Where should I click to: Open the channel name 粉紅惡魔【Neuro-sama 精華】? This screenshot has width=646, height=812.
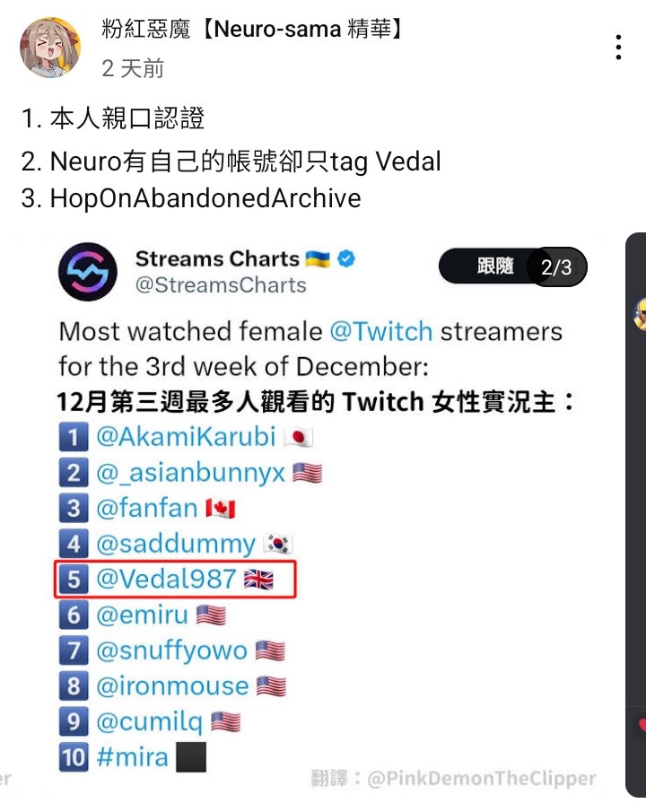[253, 29]
